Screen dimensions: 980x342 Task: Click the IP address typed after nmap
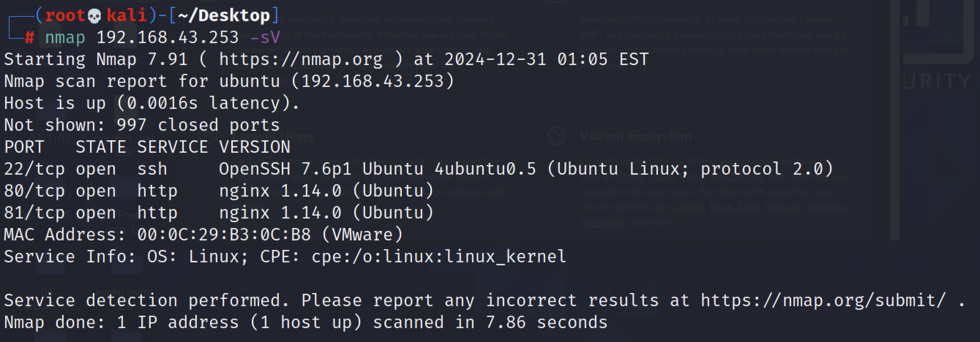(x=167, y=38)
